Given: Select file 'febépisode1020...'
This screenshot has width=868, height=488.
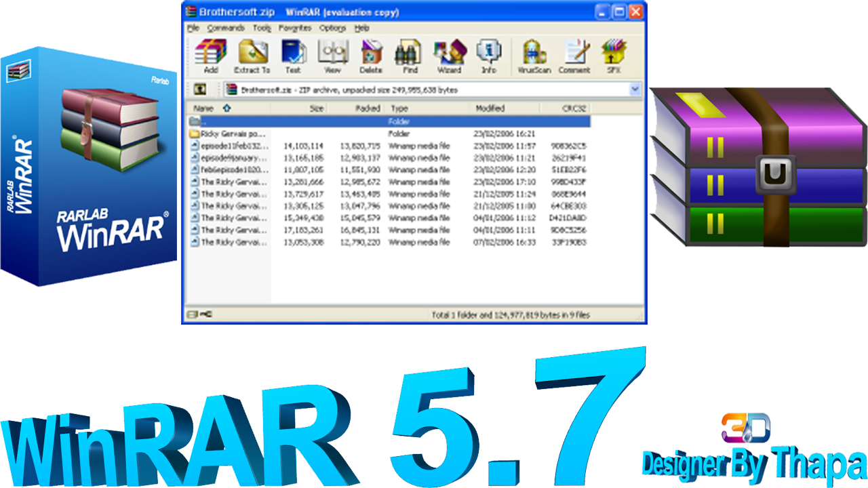Looking at the screenshot, I should tap(235, 169).
